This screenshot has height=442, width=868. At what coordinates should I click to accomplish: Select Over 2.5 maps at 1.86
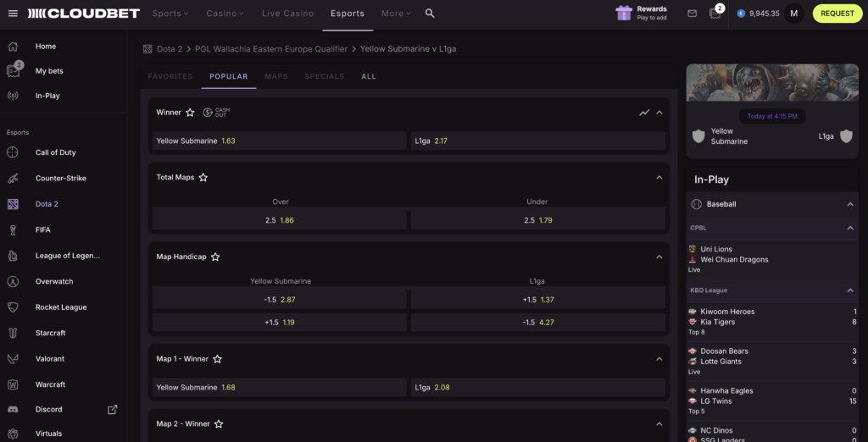point(280,220)
